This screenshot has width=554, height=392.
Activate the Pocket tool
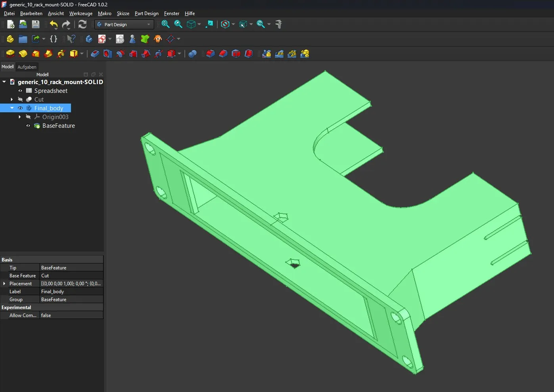(95, 54)
